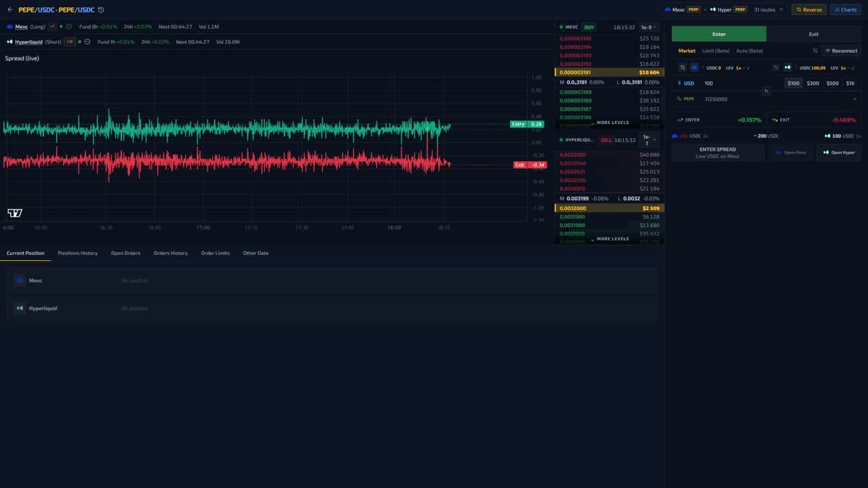868x488 pixels.
Task: Click the dollar sign USD icon
Action: (x=679, y=83)
